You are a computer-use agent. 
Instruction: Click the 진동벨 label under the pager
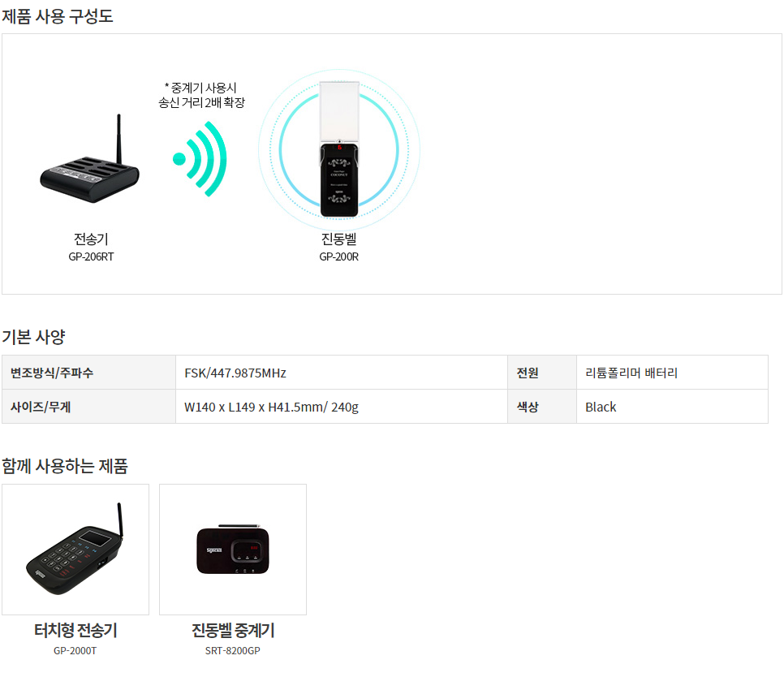[339, 239]
